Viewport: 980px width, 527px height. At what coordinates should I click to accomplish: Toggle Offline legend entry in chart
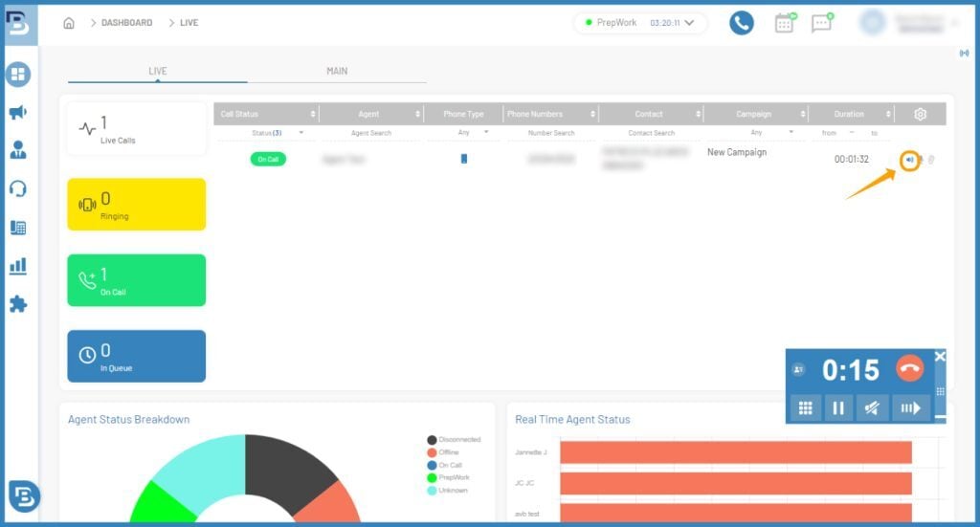[x=443, y=452]
